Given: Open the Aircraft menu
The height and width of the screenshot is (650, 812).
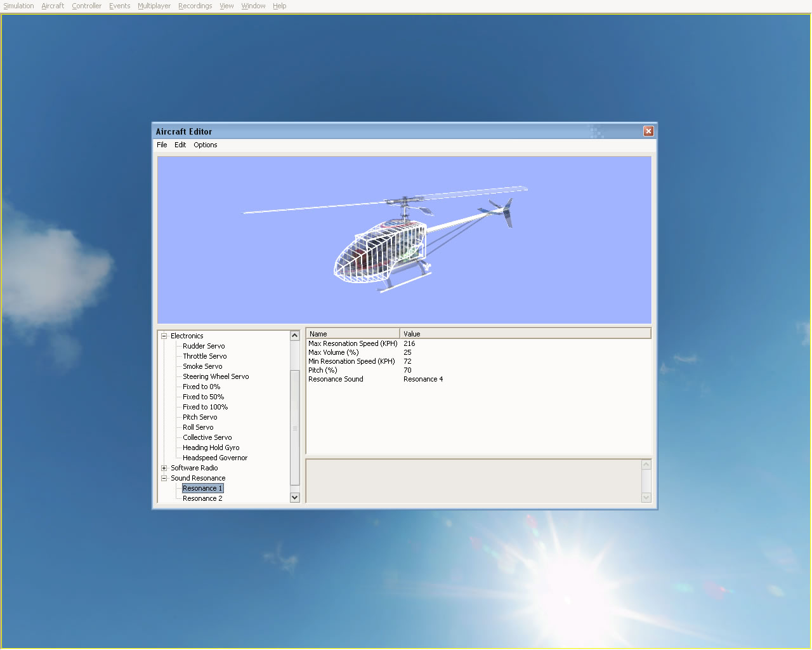Looking at the screenshot, I should point(53,6).
